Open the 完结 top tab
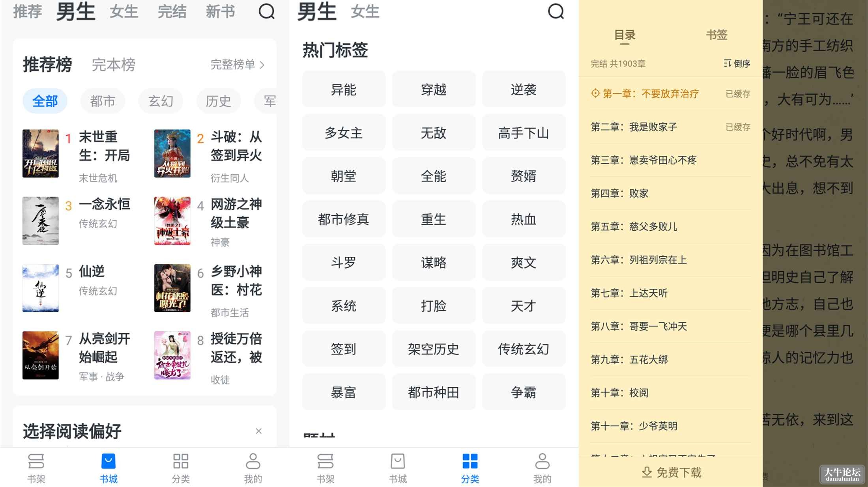Image resolution: width=868 pixels, height=487 pixels. coord(172,11)
